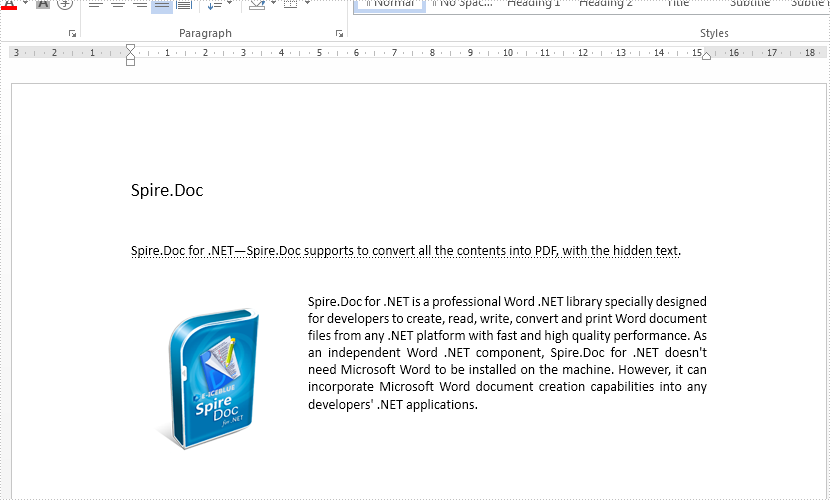Apply the Title style
The height and width of the screenshot is (500, 830).
(x=678, y=4)
